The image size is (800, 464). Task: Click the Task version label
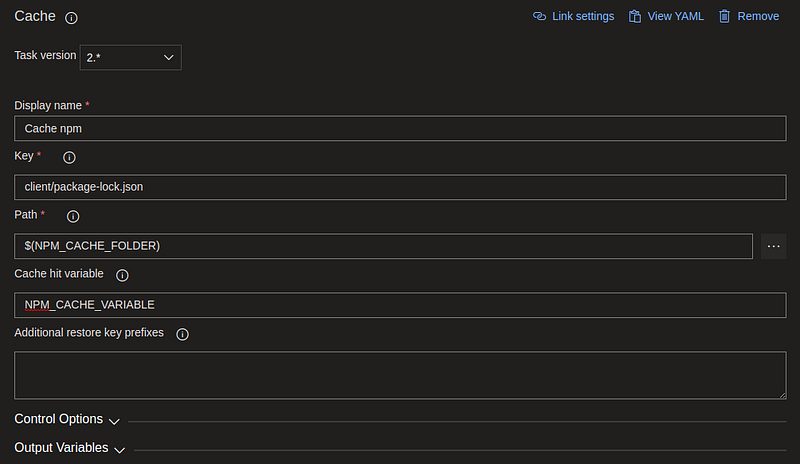45,55
